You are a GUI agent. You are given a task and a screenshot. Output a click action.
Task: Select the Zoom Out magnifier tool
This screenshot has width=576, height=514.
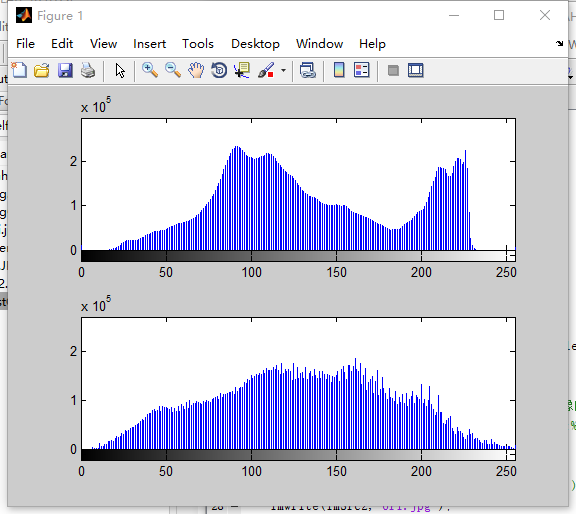click(173, 70)
